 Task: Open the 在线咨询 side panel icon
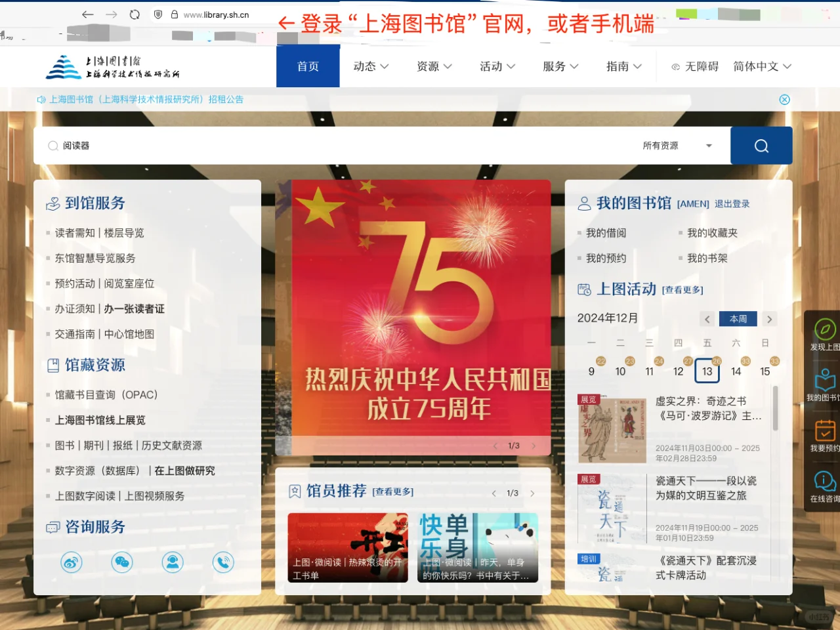(824, 486)
